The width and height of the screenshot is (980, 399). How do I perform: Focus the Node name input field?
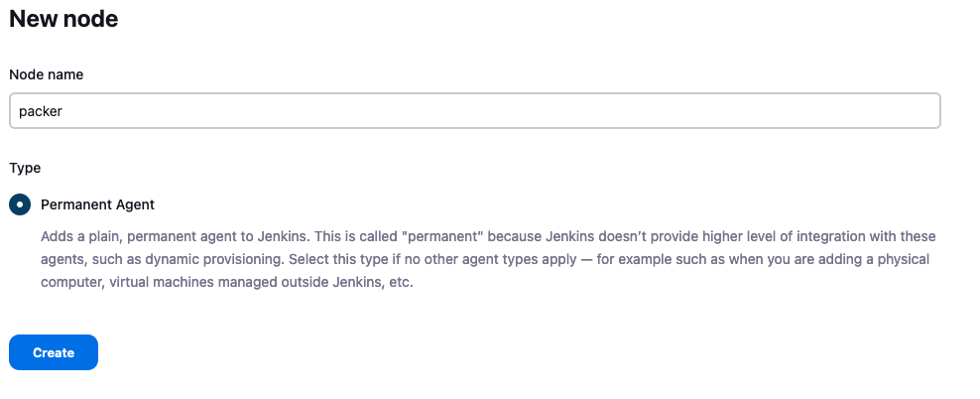pos(474,111)
